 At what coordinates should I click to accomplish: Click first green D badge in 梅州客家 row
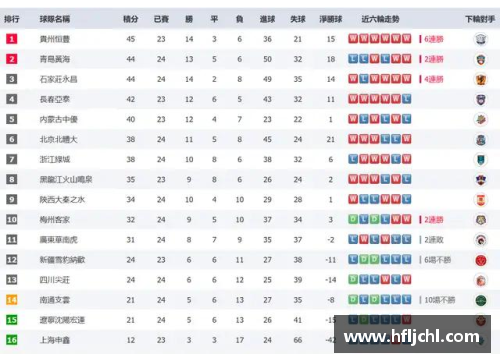coord(353,219)
